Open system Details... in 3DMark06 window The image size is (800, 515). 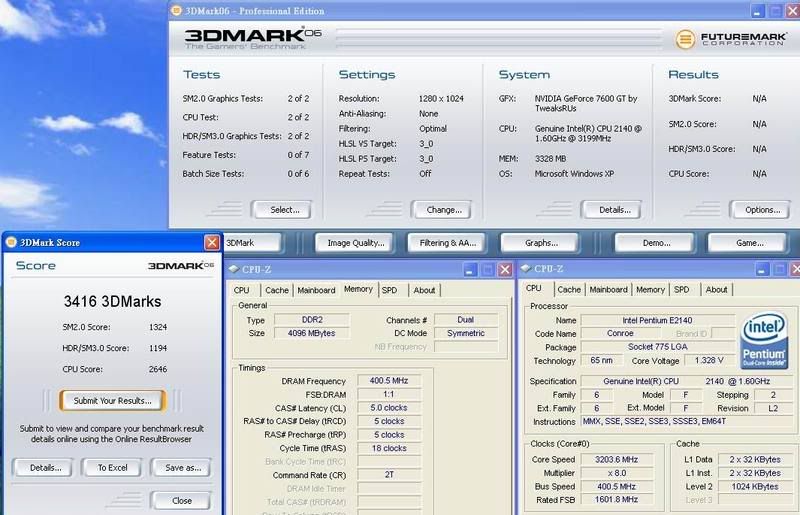pos(611,210)
